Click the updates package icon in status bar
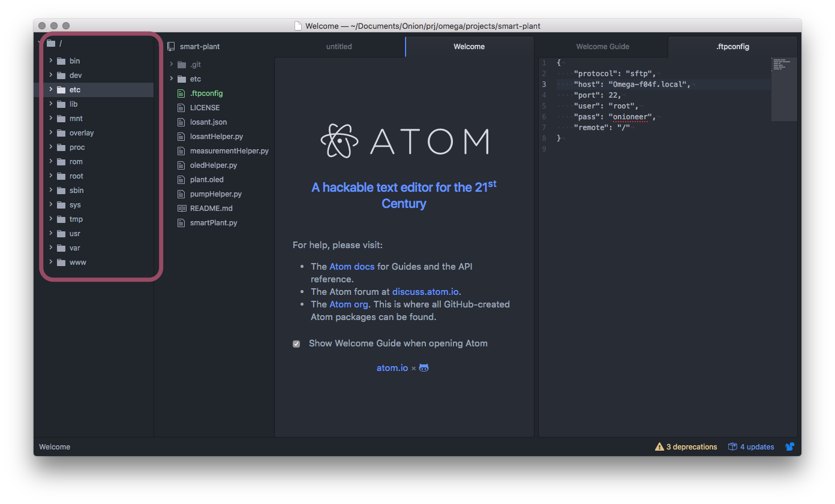This screenshot has height=504, width=835. pyautogui.click(x=732, y=447)
